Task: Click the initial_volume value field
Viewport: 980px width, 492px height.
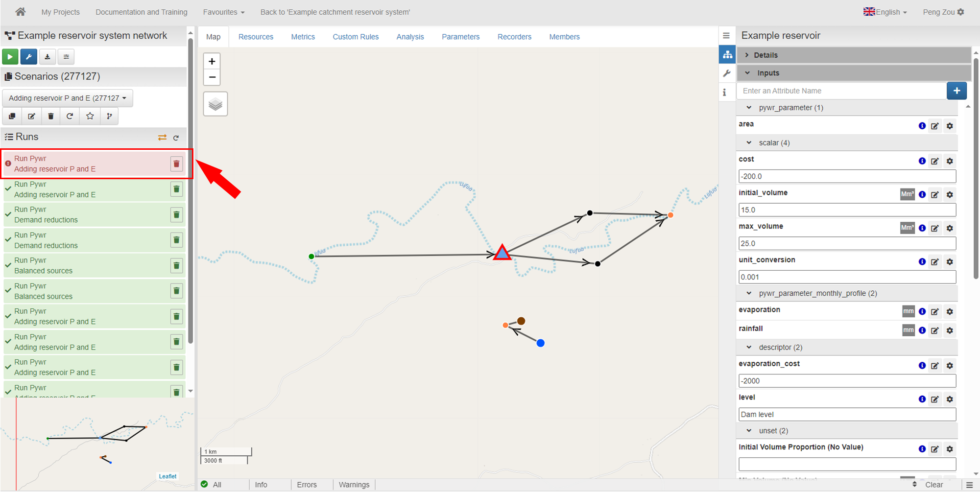Action: tap(847, 210)
